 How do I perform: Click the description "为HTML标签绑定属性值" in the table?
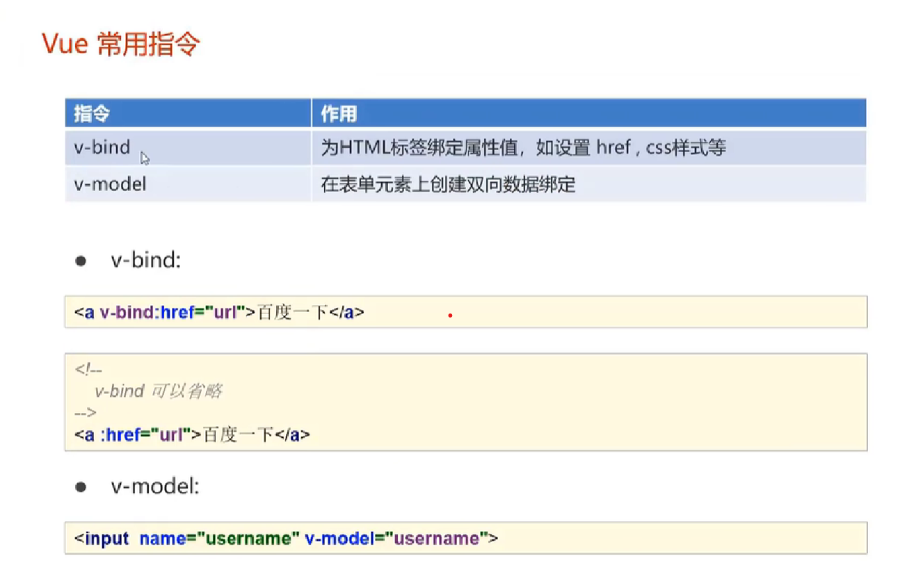tap(417, 147)
